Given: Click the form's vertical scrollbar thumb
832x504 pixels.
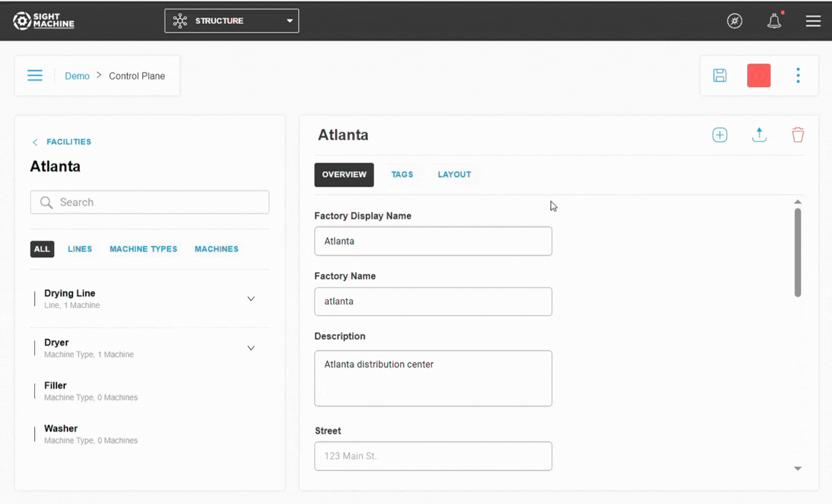Looking at the screenshot, I should click(798, 252).
